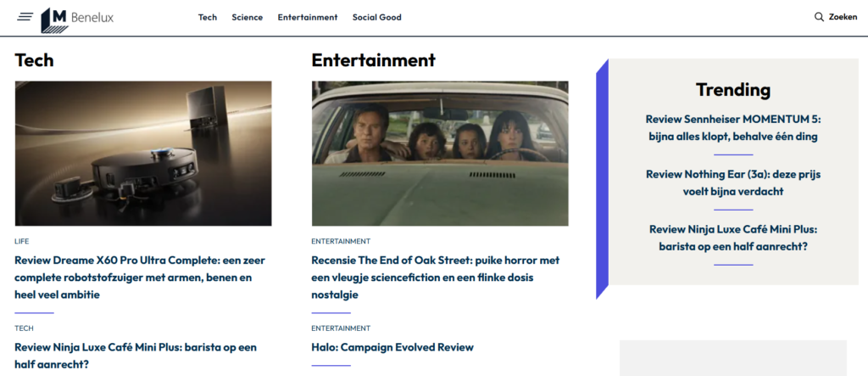
Task: Click the Zoeken search label
Action: click(x=843, y=17)
